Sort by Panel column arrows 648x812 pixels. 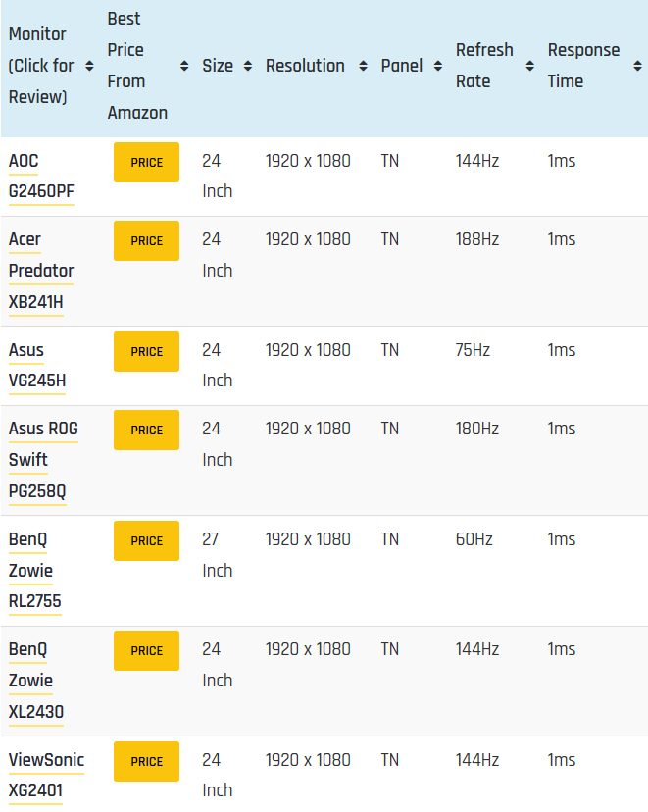coord(438,66)
